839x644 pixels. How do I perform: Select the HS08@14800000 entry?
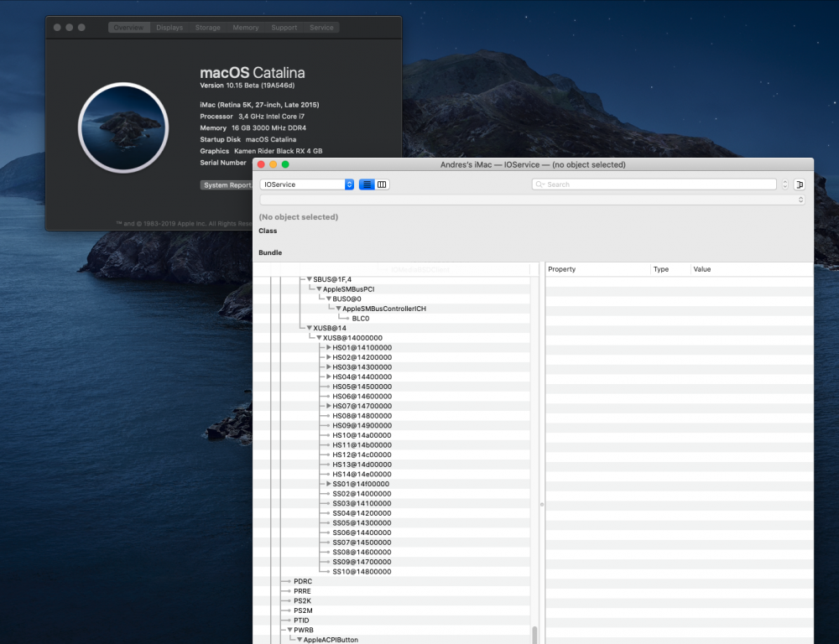point(362,416)
